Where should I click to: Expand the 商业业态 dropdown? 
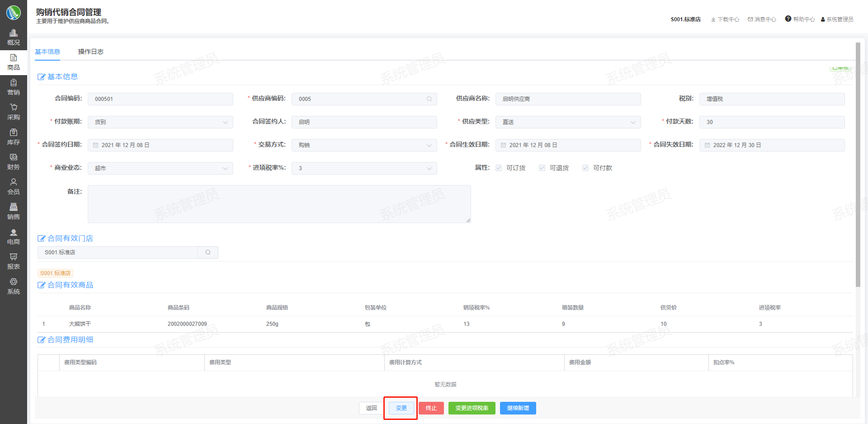[x=160, y=168]
